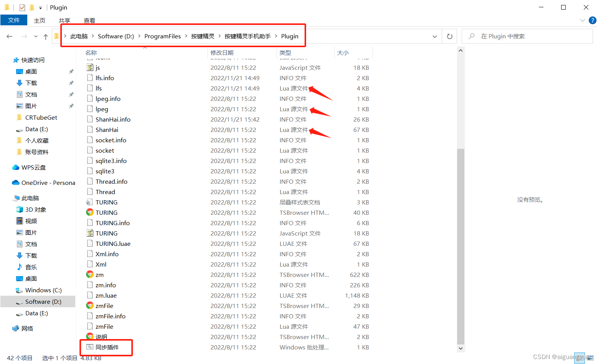The height and width of the screenshot is (364, 598).
Task: Sort by the 修改日期 column header
Action: 222,53
